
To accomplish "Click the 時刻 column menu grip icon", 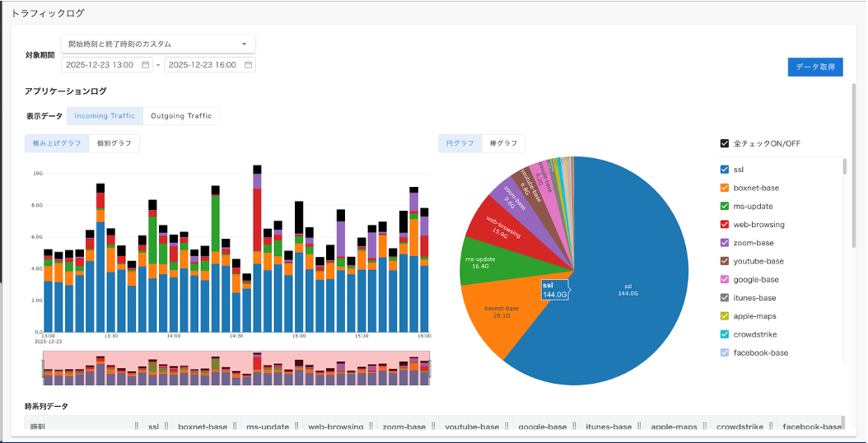I will [x=137, y=427].
